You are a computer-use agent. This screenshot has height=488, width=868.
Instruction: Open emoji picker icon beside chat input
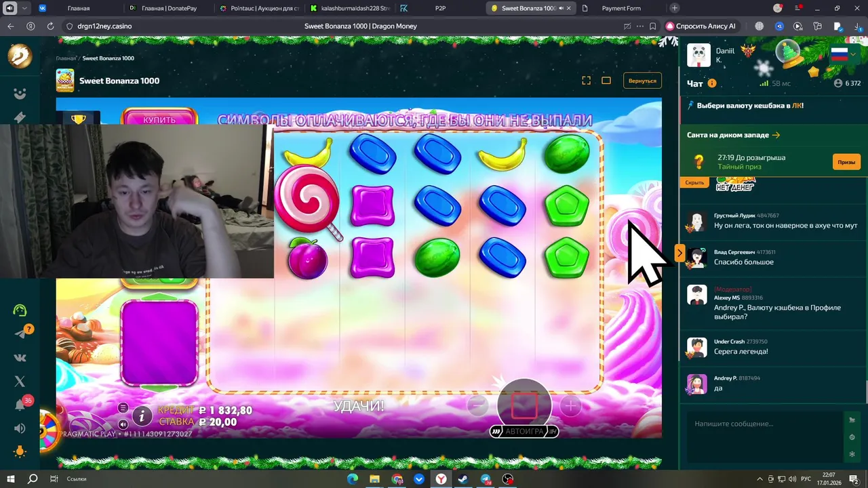[852, 437]
